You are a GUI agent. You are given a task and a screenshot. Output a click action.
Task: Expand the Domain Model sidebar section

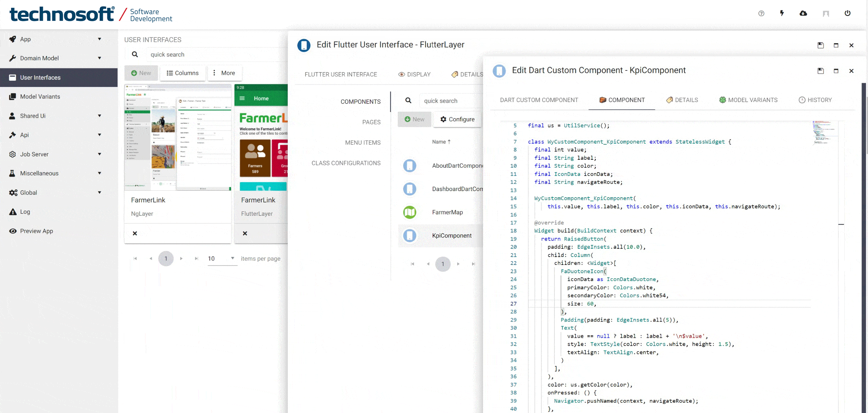click(x=99, y=58)
